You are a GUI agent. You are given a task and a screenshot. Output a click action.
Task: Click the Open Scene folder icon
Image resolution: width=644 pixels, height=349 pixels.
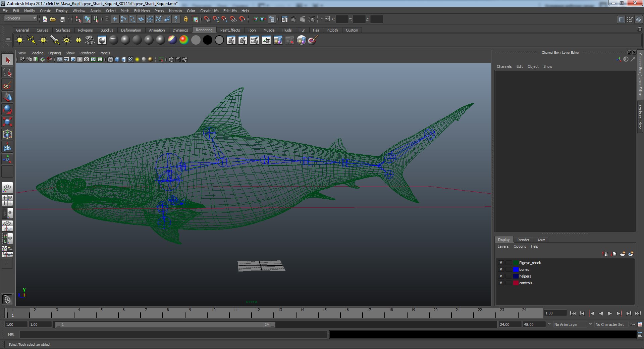click(x=53, y=19)
